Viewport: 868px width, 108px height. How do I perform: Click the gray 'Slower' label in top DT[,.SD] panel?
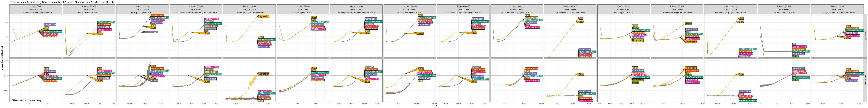pos(154,32)
